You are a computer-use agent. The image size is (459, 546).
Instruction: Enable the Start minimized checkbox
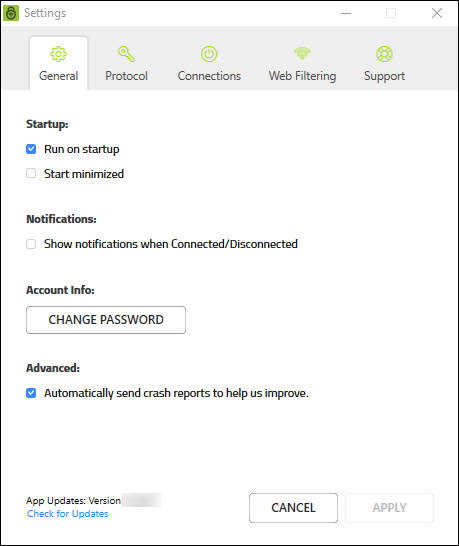pyautogui.click(x=31, y=173)
